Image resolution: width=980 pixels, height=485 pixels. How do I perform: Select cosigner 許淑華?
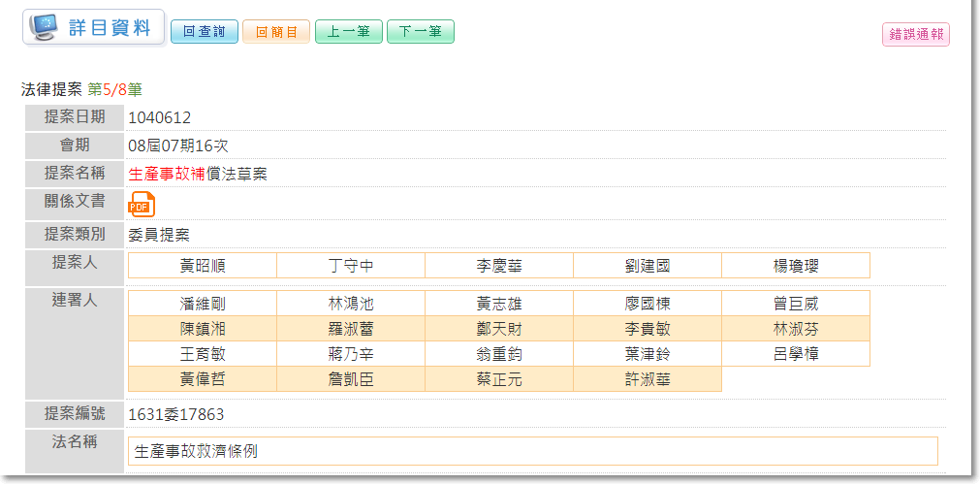click(x=648, y=379)
